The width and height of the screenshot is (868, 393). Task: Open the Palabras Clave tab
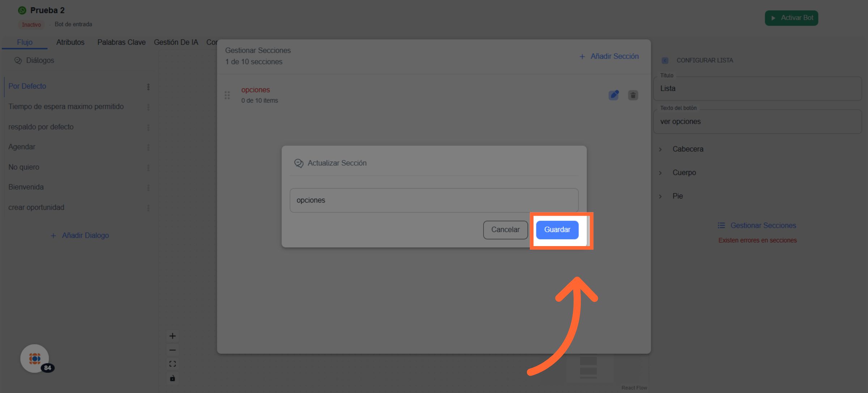click(121, 42)
